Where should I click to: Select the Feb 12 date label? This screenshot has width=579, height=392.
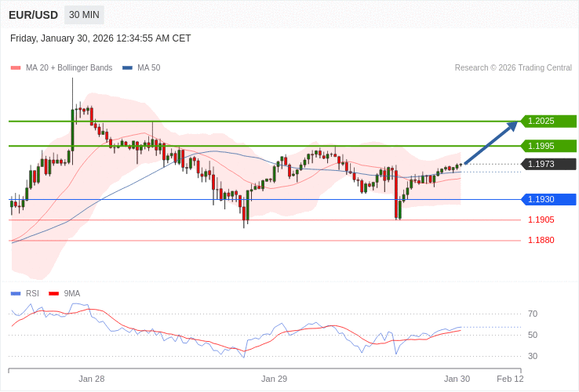coord(510,379)
